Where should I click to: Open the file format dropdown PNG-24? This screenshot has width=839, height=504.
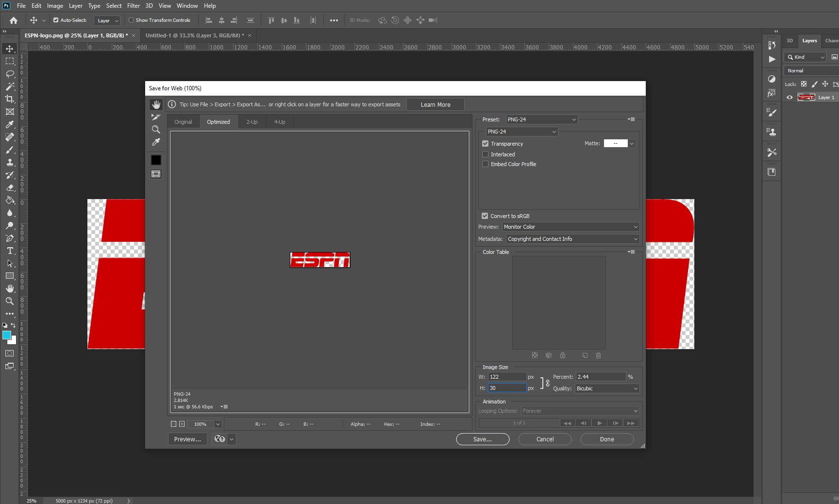[x=522, y=132]
